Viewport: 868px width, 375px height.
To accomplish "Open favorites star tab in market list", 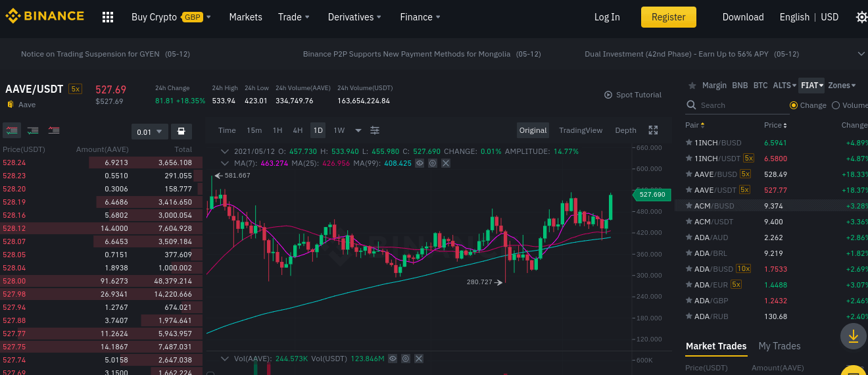I will click(692, 86).
